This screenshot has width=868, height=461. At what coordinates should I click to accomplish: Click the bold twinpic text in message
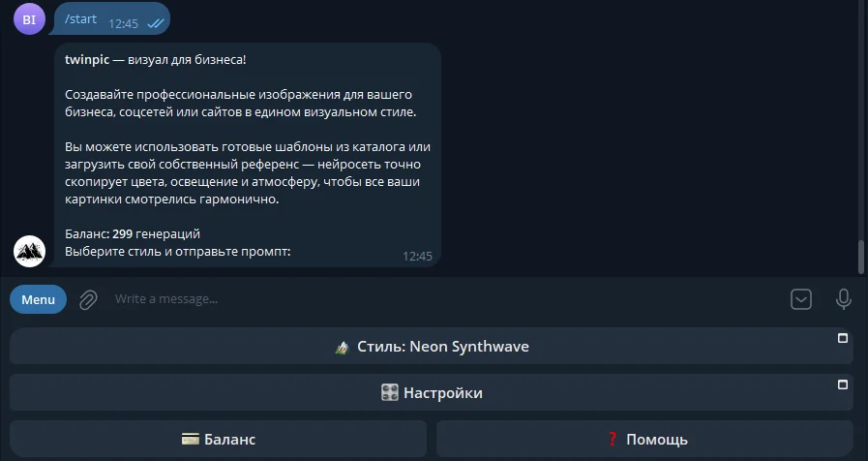87,60
